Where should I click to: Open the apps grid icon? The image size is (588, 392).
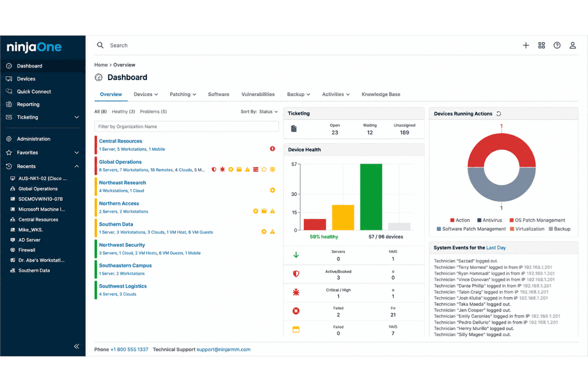point(542,45)
